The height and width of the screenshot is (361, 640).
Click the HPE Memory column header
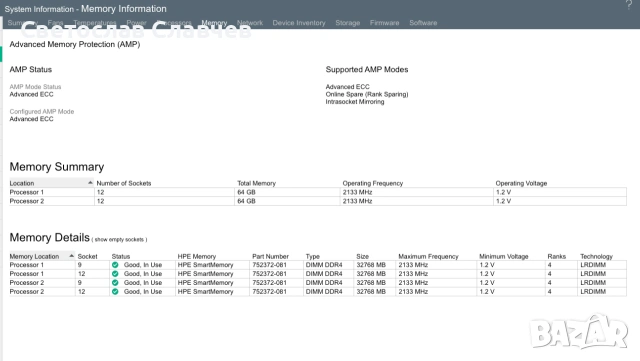(x=197, y=256)
